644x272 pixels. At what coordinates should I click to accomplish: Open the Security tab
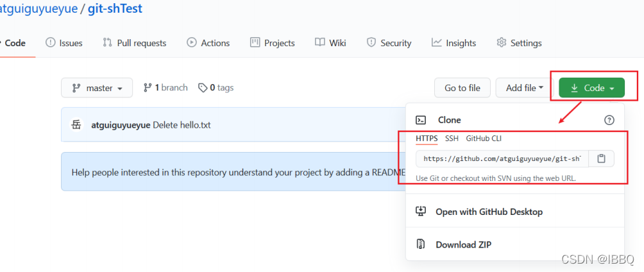389,43
